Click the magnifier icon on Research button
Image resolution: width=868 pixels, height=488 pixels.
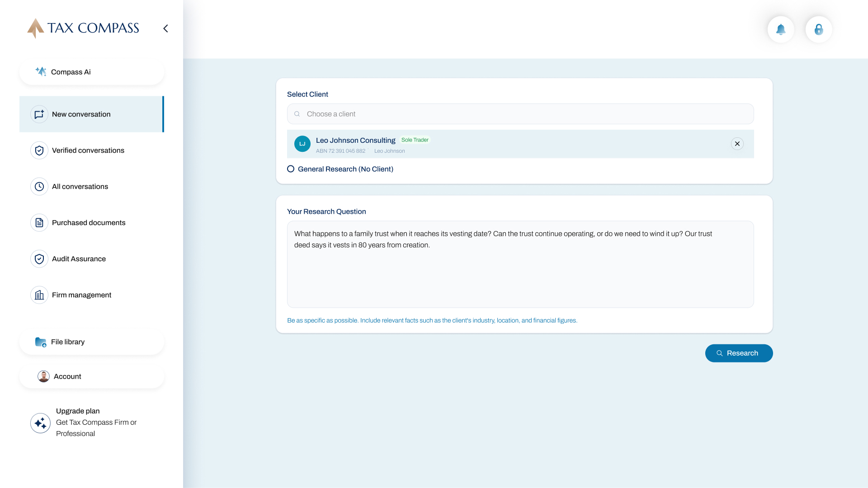click(720, 353)
